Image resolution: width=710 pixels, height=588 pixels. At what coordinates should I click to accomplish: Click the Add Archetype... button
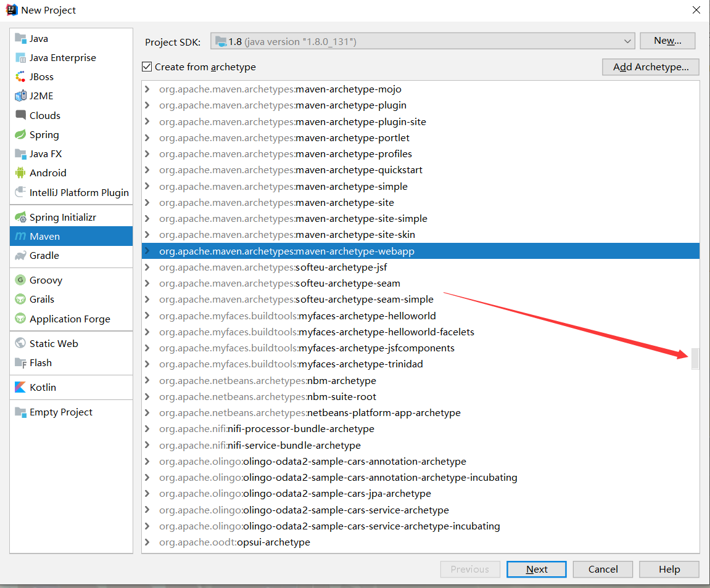(x=651, y=67)
